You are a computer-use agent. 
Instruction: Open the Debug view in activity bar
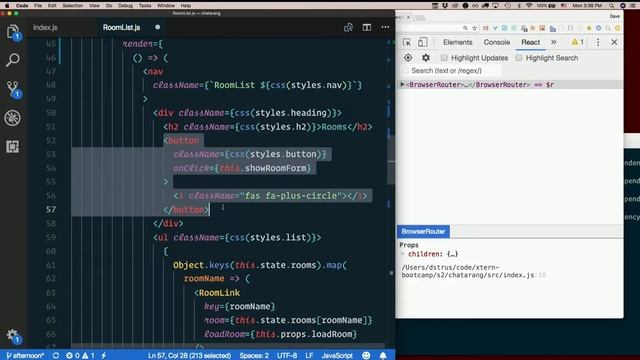click(x=13, y=118)
